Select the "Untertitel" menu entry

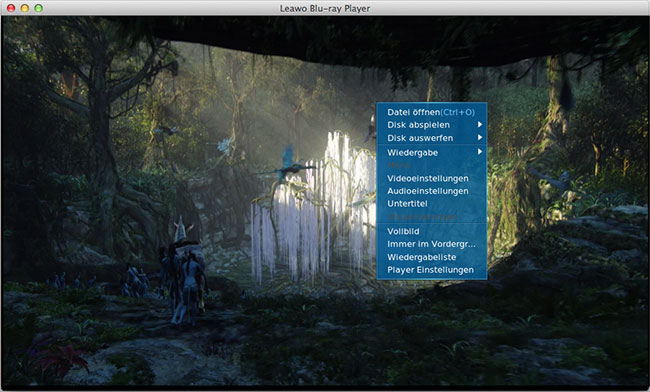pyautogui.click(x=432, y=203)
